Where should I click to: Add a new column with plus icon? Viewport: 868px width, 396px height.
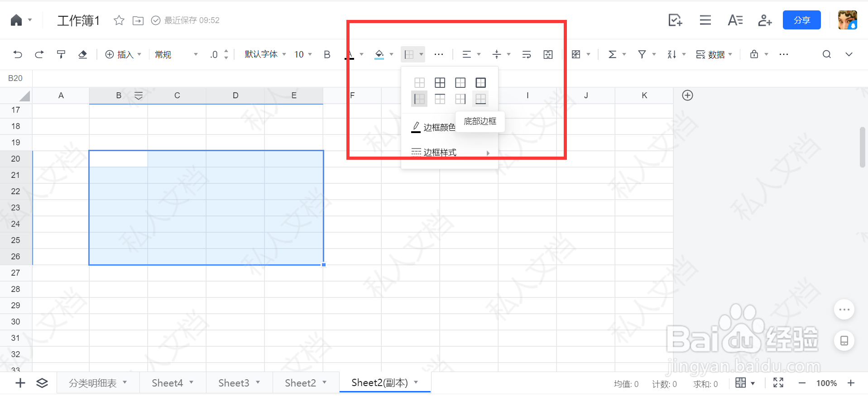688,95
